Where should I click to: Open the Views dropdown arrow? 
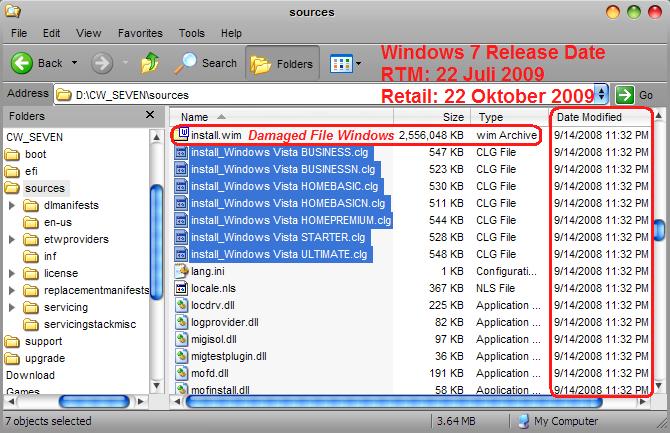tap(359, 64)
